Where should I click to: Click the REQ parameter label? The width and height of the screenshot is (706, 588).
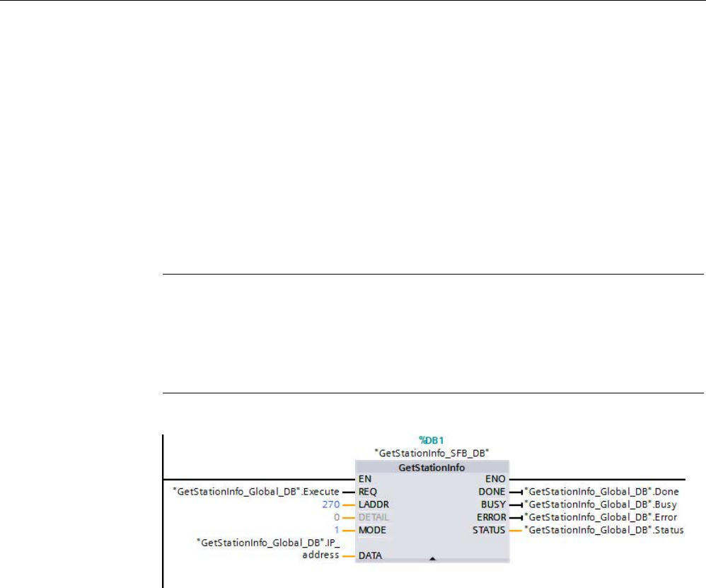pos(368,492)
